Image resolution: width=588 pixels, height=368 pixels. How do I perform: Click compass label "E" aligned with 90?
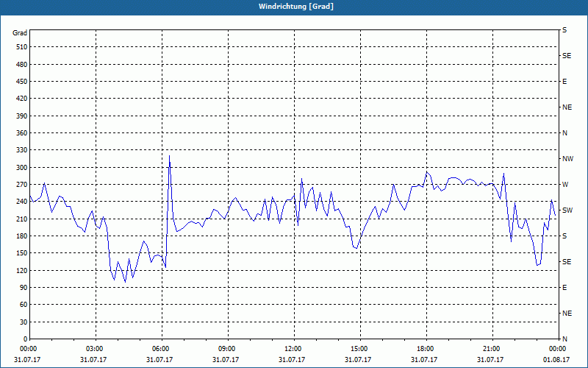pyautogui.click(x=564, y=288)
